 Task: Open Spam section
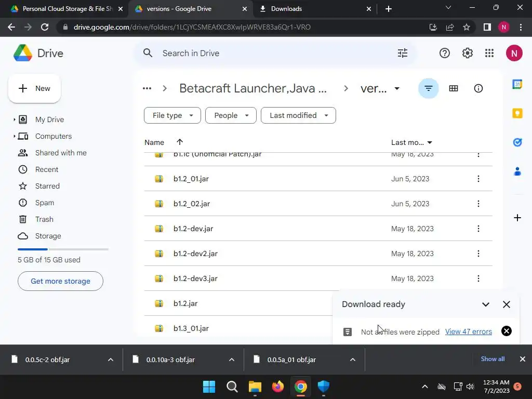45,203
